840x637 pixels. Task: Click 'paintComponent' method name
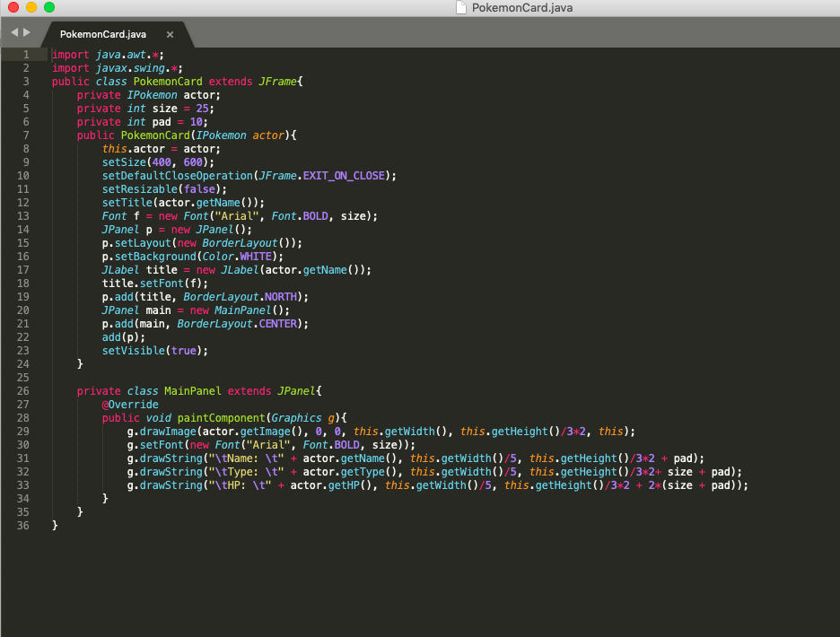coord(222,418)
